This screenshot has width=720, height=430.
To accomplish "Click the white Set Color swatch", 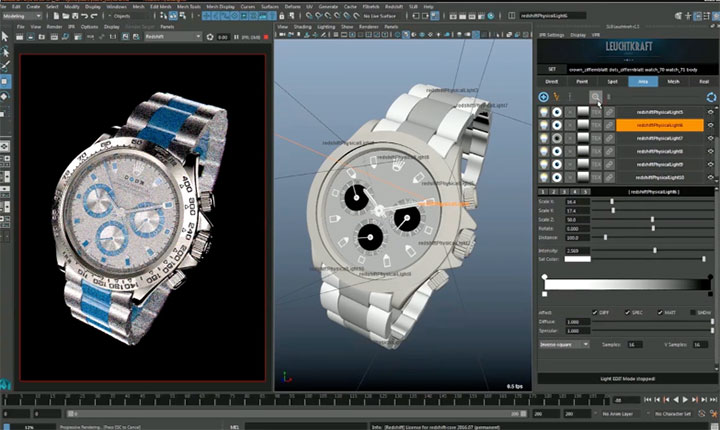I will 577,260.
